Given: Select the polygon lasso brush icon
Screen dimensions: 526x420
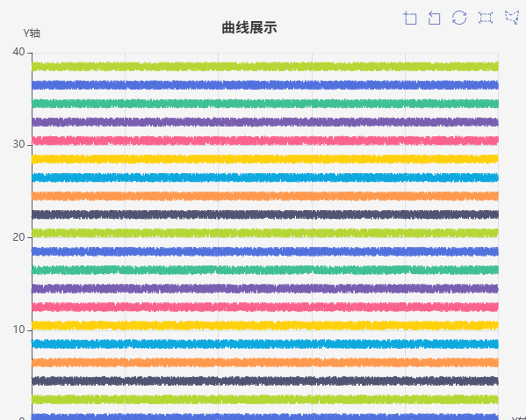Looking at the screenshot, I should pos(512,17).
